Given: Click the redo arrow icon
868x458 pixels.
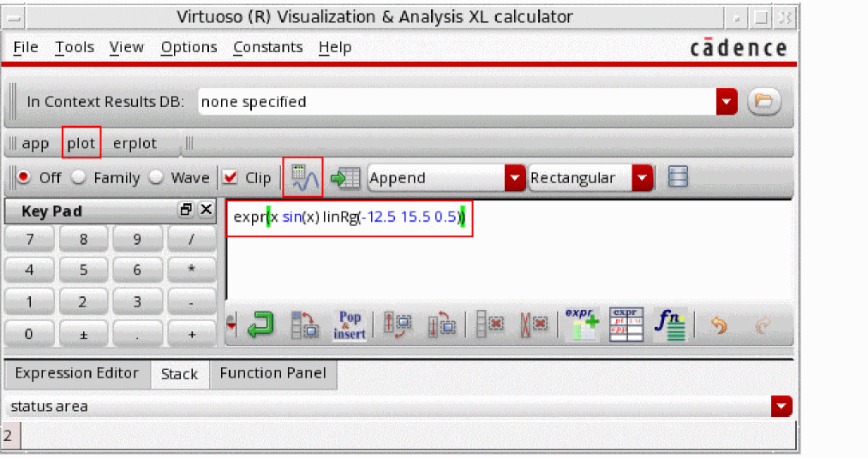Looking at the screenshot, I should coord(763,324).
